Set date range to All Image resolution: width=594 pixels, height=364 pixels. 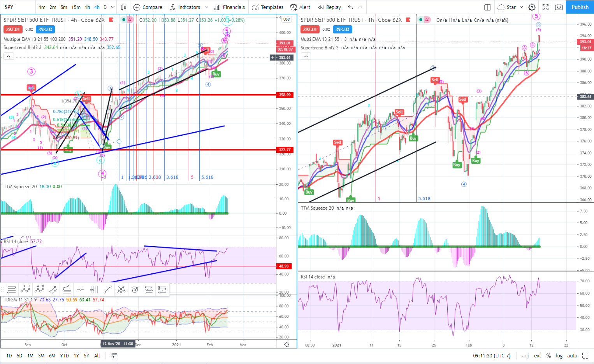click(x=97, y=355)
